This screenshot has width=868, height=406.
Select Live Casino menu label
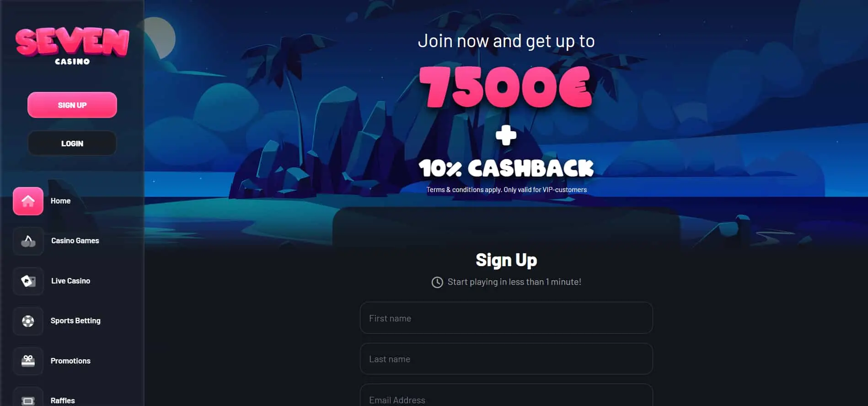(70, 281)
